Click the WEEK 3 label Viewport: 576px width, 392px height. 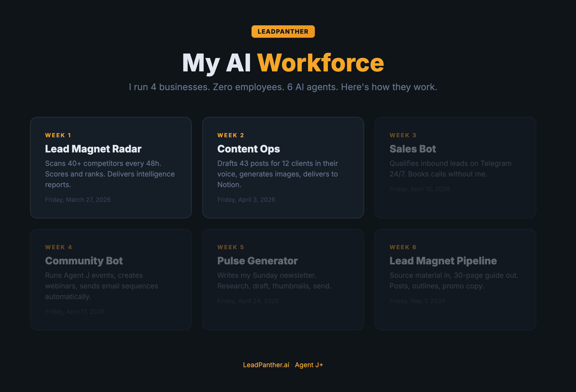[x=403, y=135]
